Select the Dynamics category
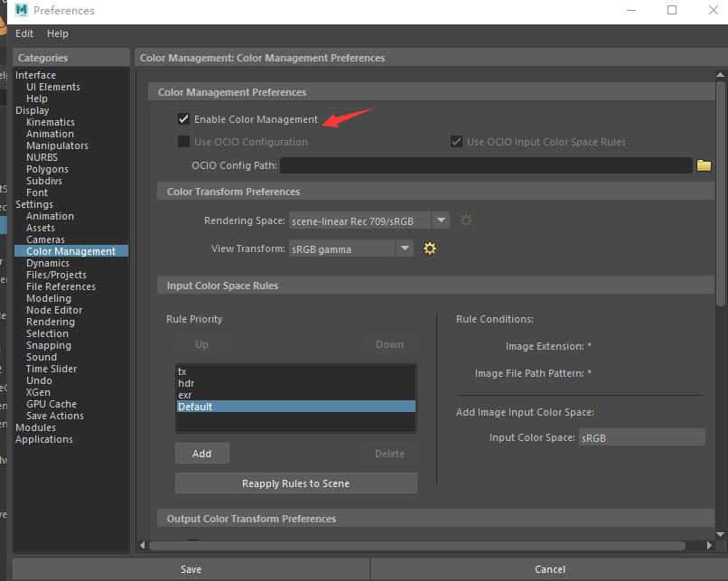The width and height of the screenshot is (728, 581). click(x=48, y=263)
